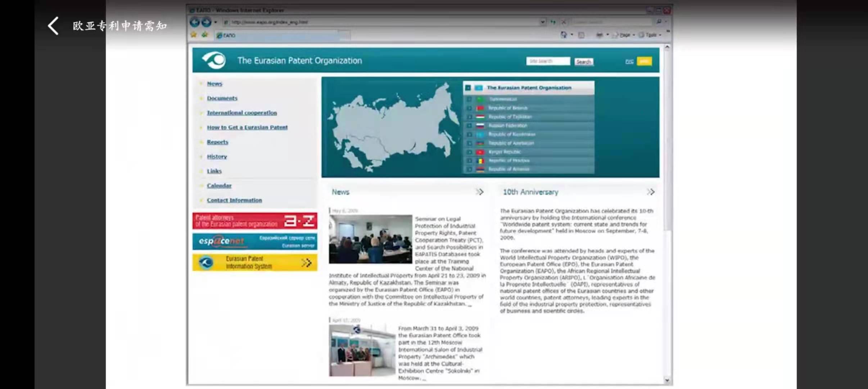Expand the News section double-chevron arrow
Screen dimensions: 868x389
click(479, 192)
